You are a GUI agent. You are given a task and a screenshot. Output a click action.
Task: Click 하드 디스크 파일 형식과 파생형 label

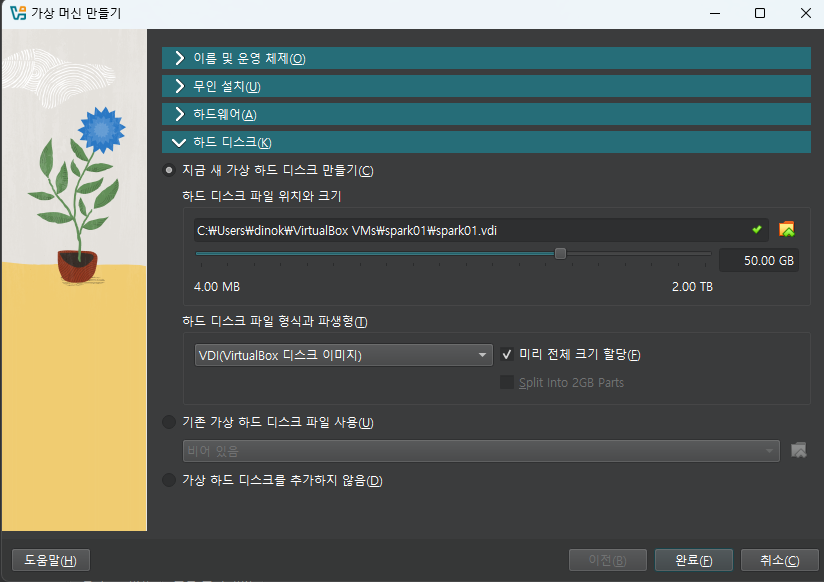[275, 321]
